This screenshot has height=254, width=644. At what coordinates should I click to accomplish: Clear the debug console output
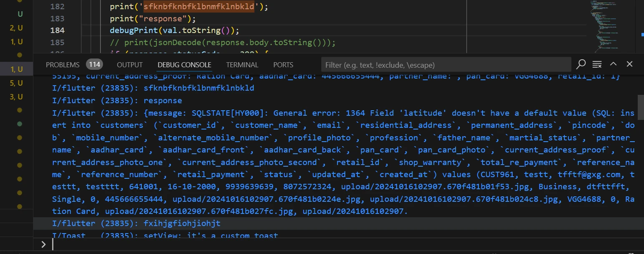pos(597,64)
